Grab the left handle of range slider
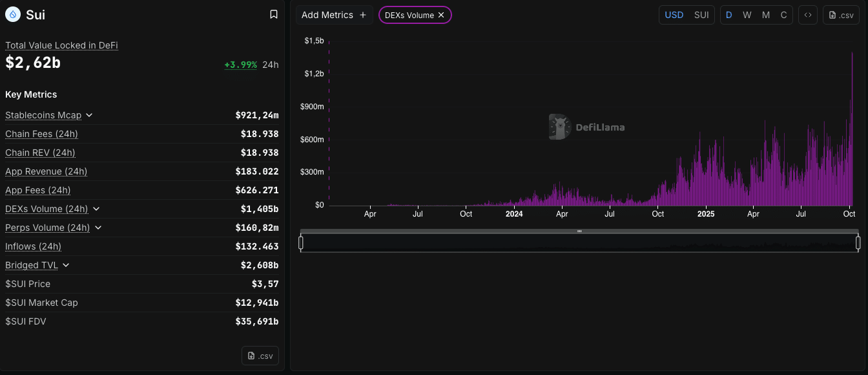 click(301, 242)
